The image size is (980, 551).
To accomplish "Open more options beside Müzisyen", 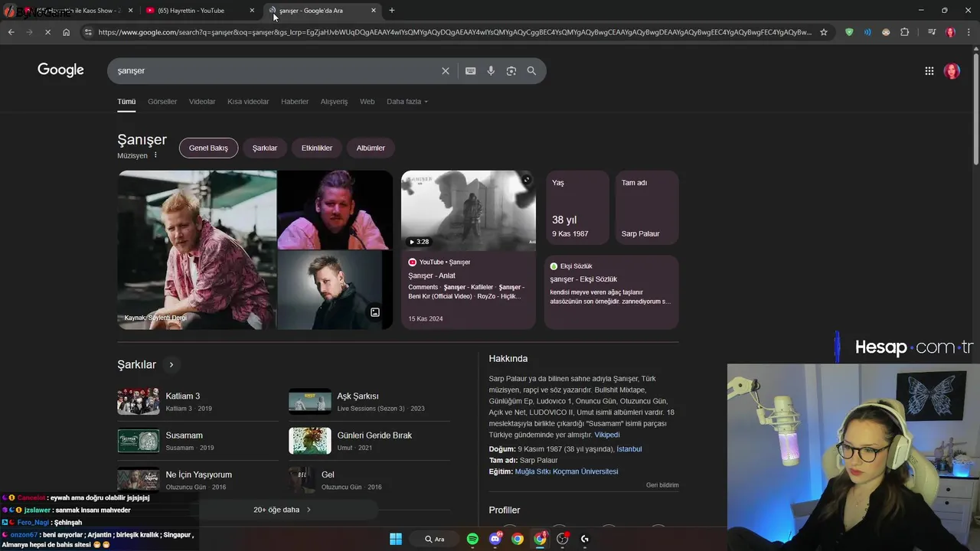I will [x=155, y=155].
